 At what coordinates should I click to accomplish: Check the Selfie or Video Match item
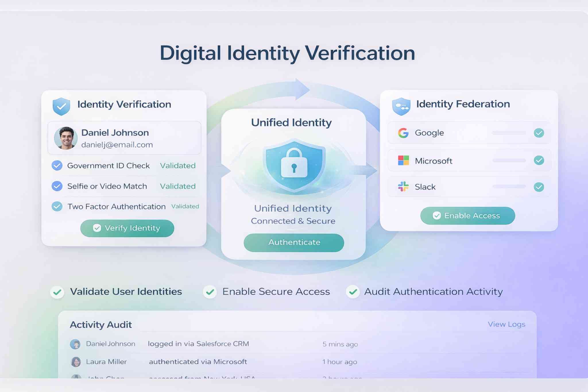click(56, 186)
